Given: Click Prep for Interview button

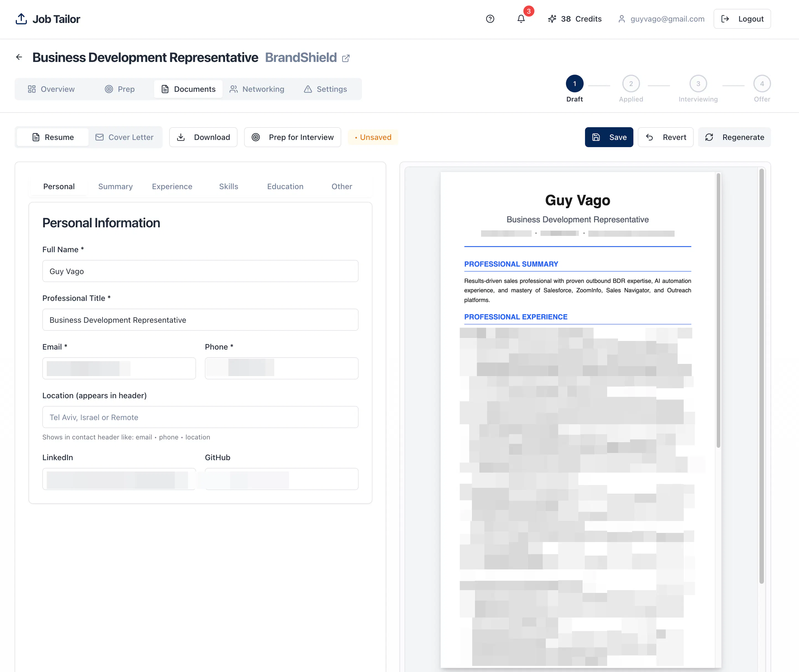Looking at the screenshot, I should point(293,137).
